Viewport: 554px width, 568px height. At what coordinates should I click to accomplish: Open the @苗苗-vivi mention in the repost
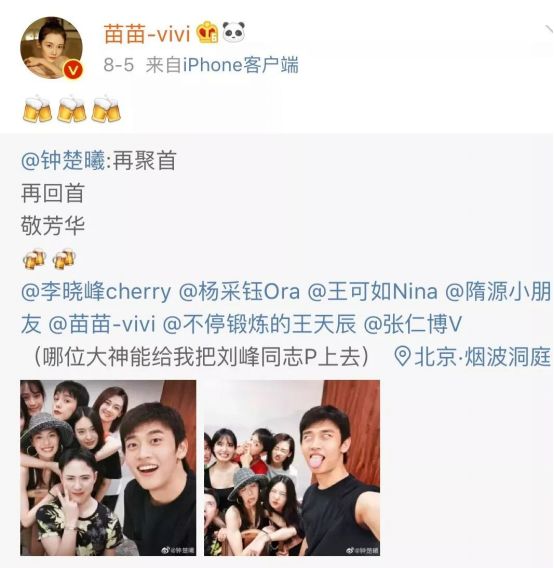click(102, 324)
